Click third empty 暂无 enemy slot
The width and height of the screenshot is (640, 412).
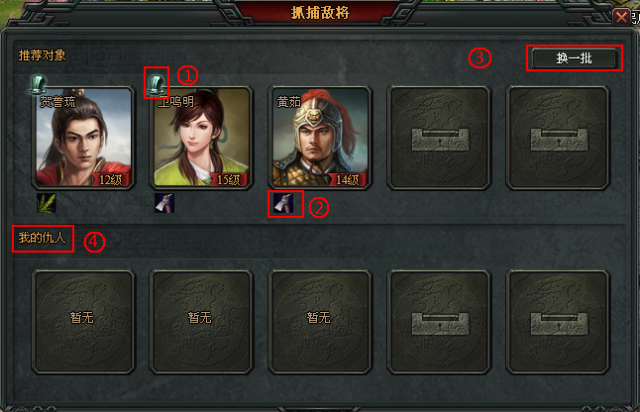(320, 322)
